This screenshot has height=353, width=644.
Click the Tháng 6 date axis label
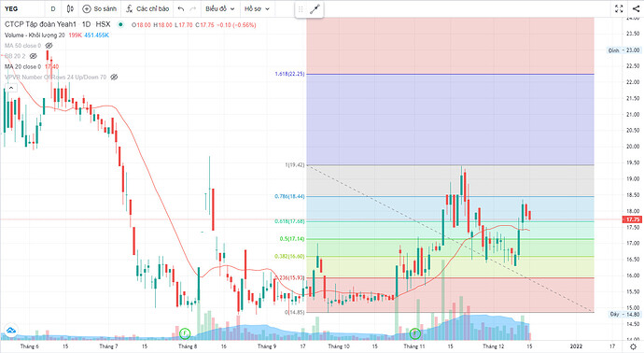tap(30, 346)
